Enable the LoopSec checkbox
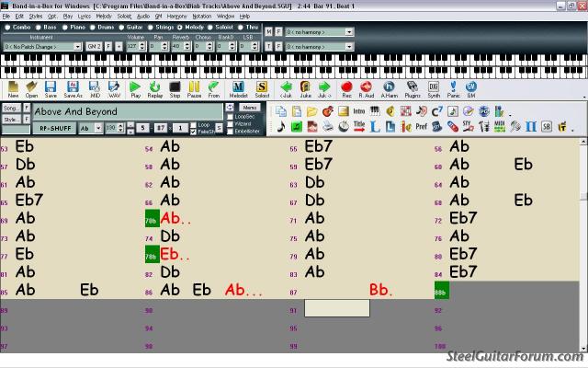The width and height of the screenshot is (588, 368). [x=230, y=117]
